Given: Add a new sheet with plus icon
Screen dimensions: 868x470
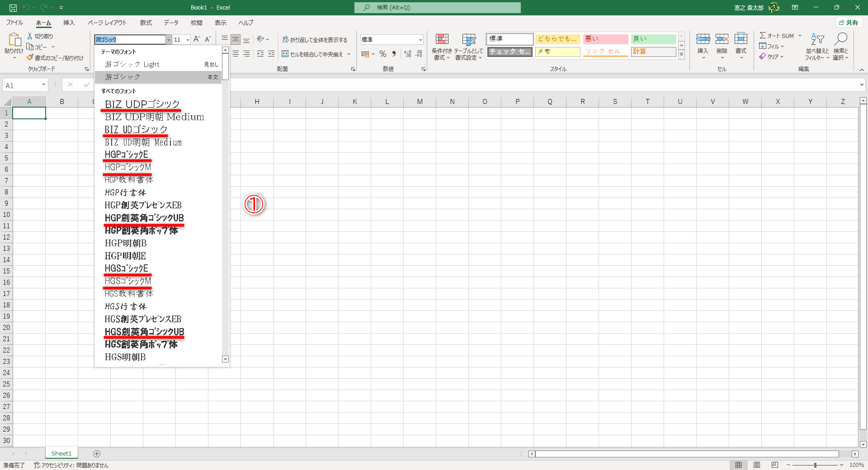Looking at the screenshot, I should pyautogui.click(x=97, y=453).
